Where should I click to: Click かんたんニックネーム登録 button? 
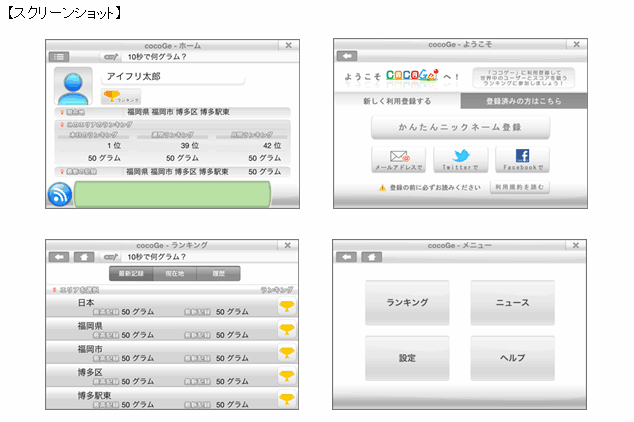pos(460,127)
